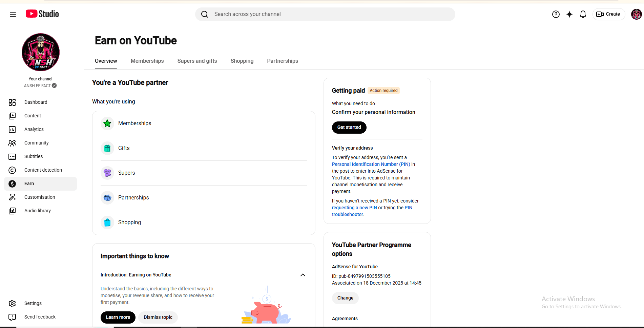Go to the Partnerships tab

point(283,61)
